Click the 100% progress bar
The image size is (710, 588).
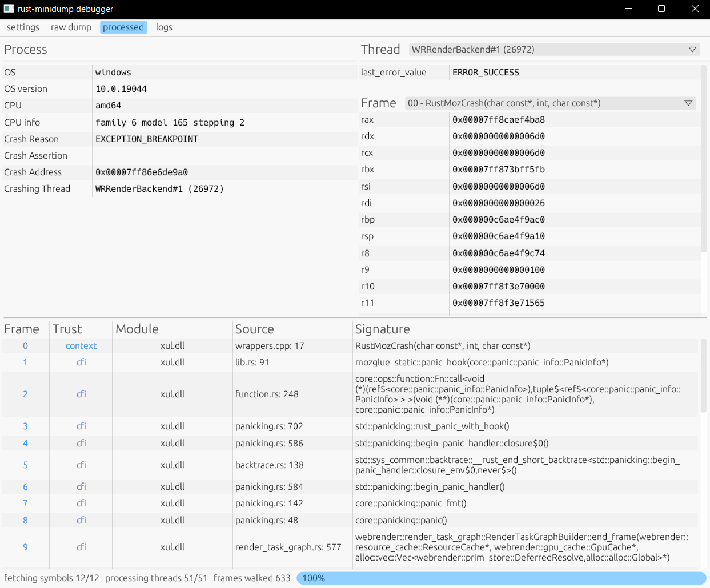pyautogui.click(x=501, y=578)
